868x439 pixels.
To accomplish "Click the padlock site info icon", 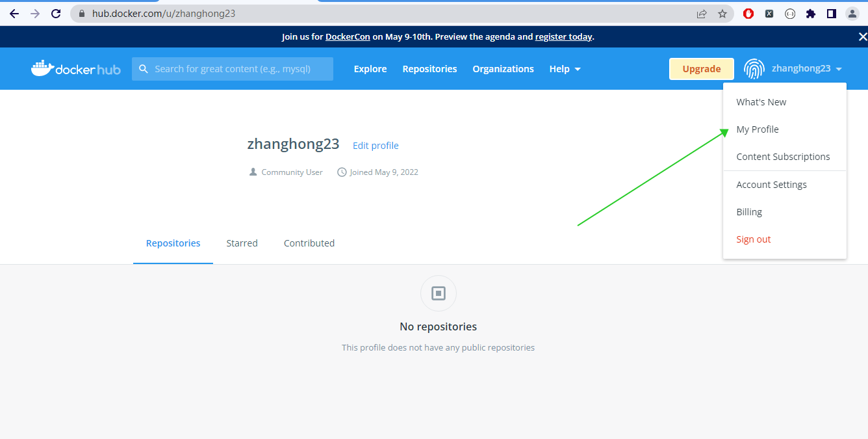I will point(82,14).
